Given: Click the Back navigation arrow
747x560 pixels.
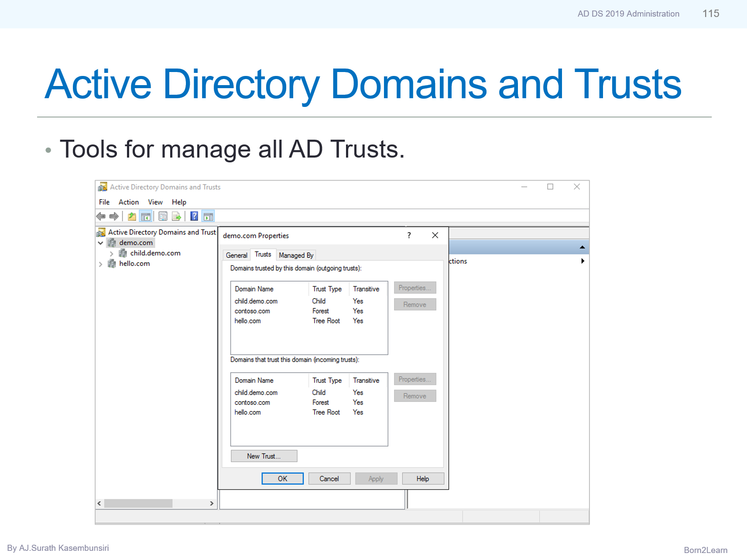Looking at the screenshot, I should point(101,216).
